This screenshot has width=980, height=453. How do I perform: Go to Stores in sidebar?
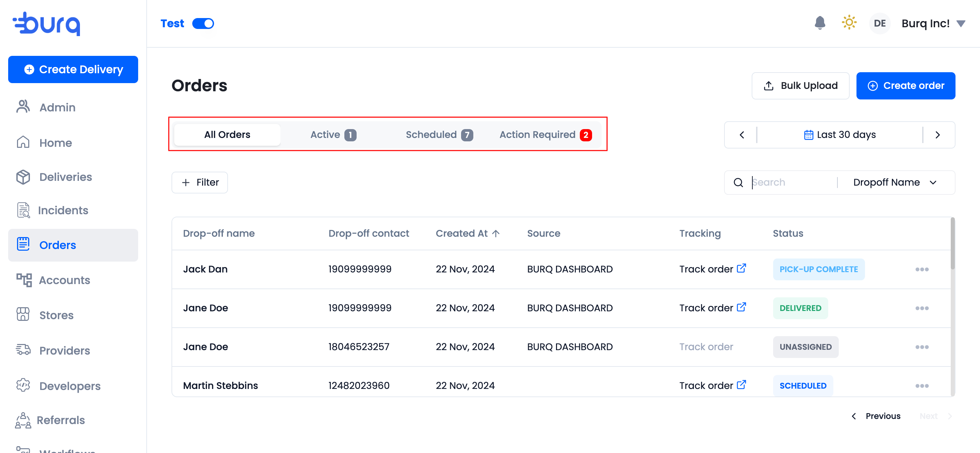coord(56,315)
